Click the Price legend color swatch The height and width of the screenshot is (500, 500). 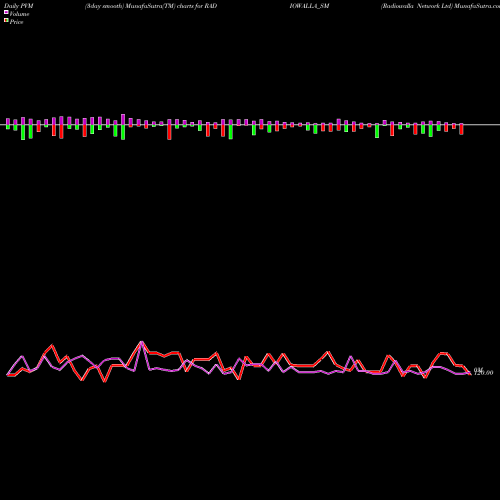6,21
